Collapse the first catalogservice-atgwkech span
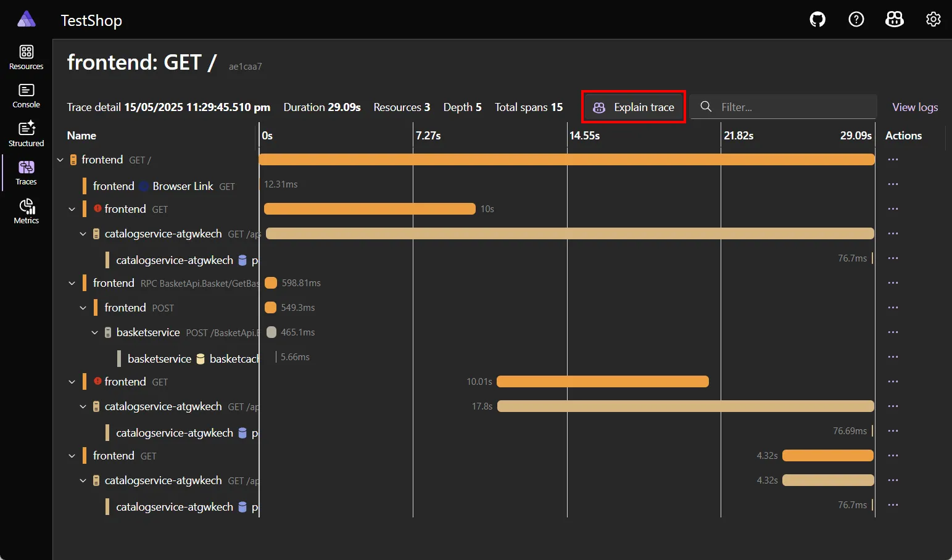This screenshot has height=560, width=952. (x=83, y=233)
